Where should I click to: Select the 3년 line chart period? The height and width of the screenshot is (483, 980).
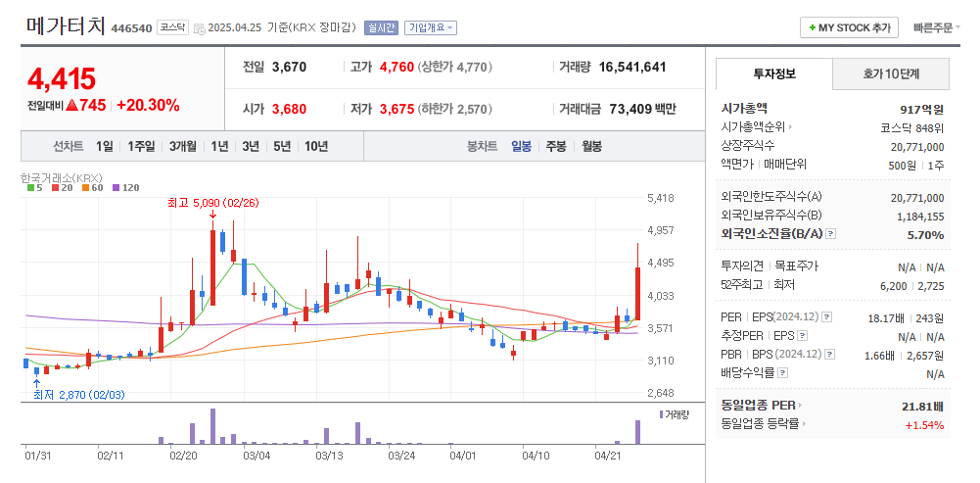coord(251,146)
